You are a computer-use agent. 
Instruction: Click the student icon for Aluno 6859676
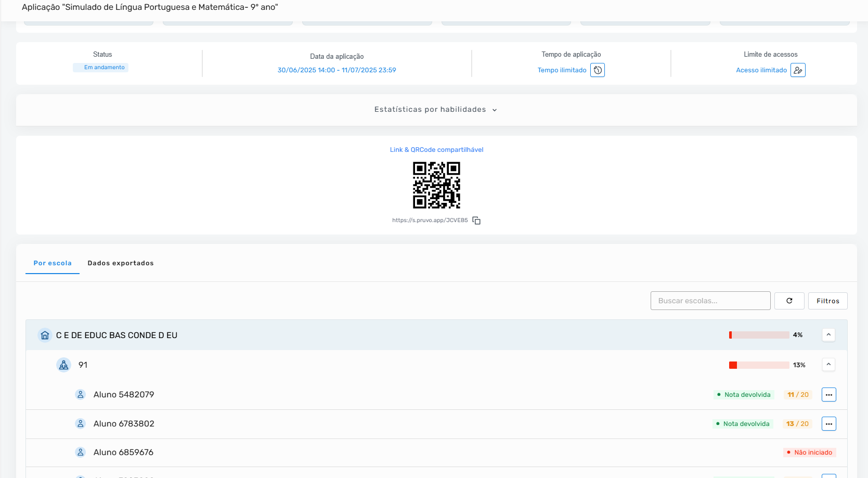81,453
